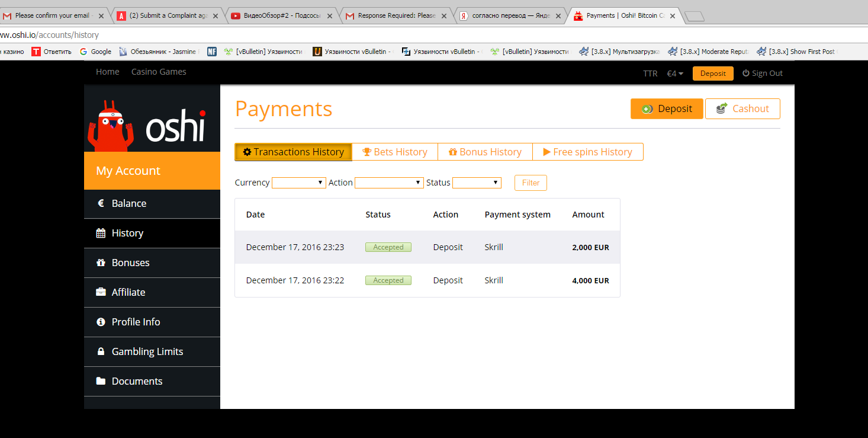This screenshot has height=438, width=868.
Task: Switch to Transactions History tab
Action: [293, 152]
